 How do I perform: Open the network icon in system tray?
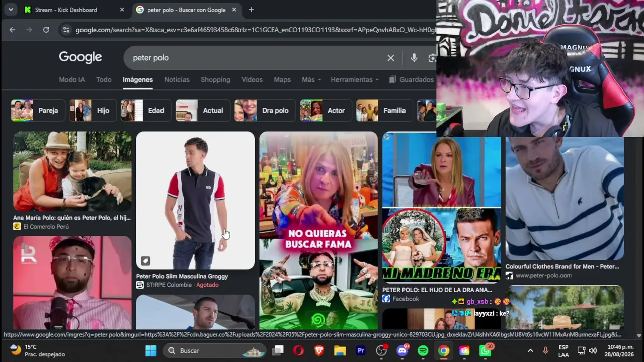tap(581, 350)
